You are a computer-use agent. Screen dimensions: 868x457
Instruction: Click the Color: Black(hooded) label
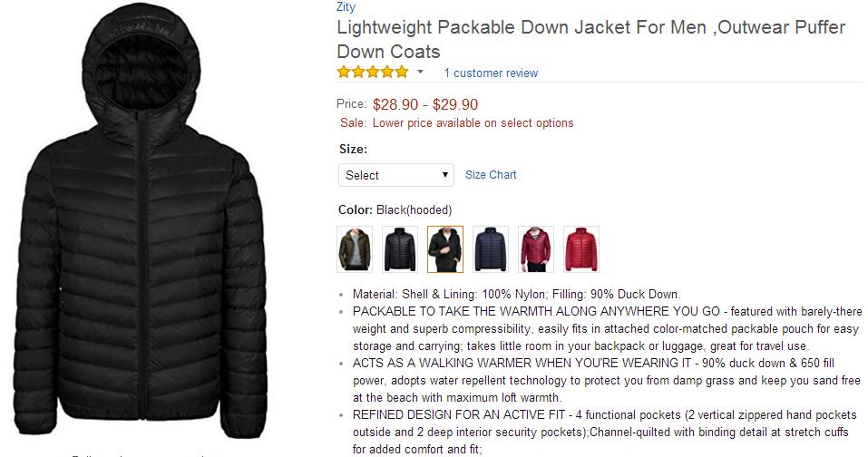pos(395,210)
